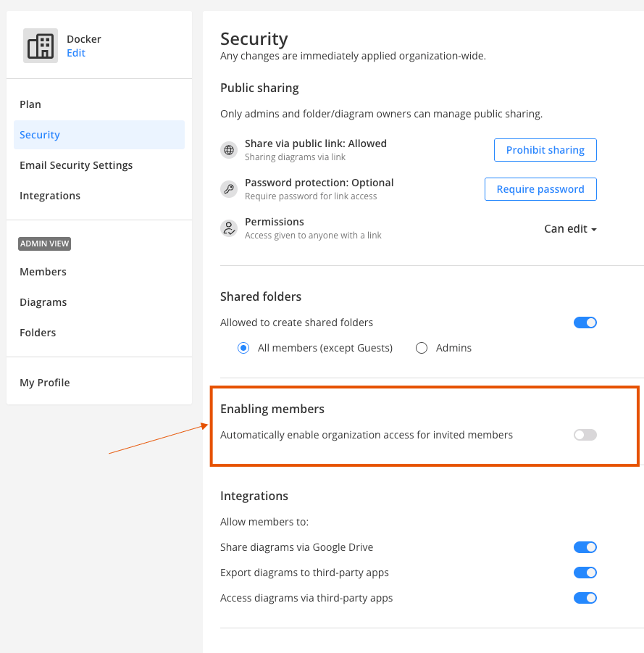Disable exporting diagrams to third-party apps

[585, 572]
